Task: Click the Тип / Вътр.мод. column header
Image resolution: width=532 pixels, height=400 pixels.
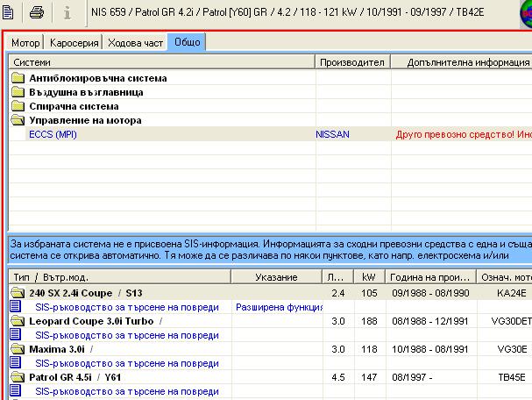Action: [119, 277]
